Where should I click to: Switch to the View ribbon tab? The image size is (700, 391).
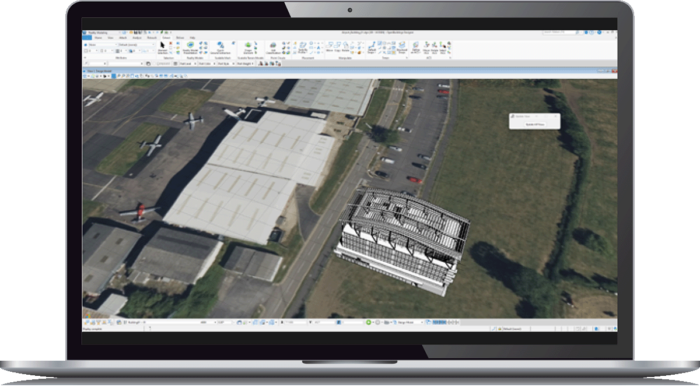(x=110, y=37)
